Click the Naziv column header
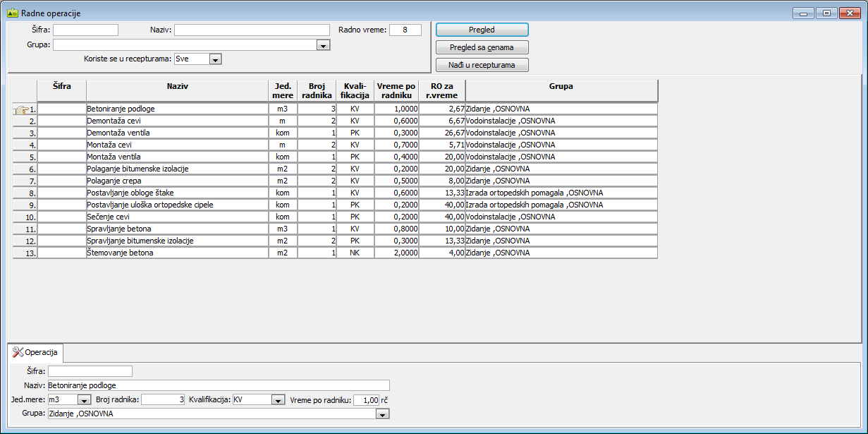868x434 pixels. point(177,87)
